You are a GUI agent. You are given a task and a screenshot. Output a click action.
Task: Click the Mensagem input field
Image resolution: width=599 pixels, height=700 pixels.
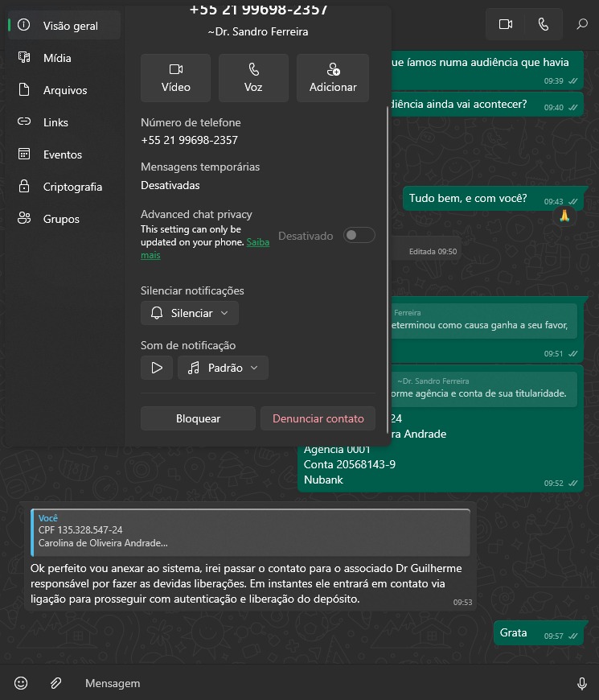click(306, 683)
